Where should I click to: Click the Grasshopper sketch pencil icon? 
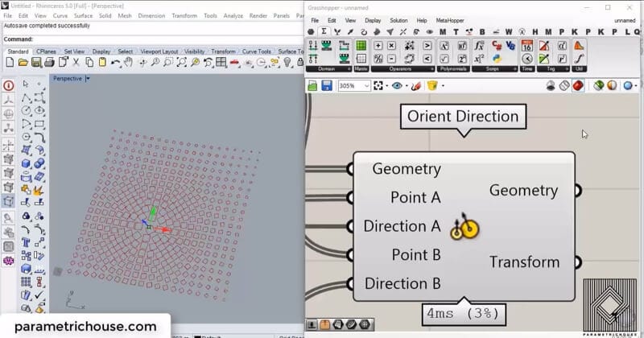(x=416, y=85)
